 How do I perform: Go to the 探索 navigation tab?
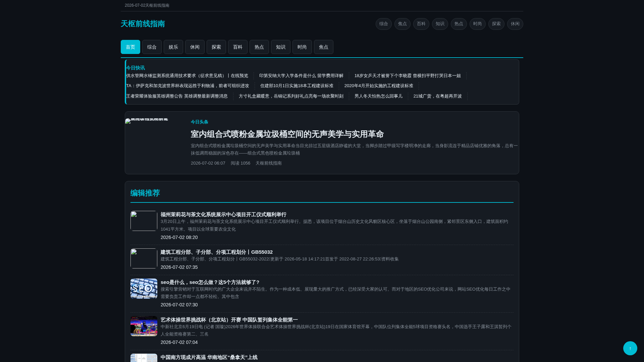pyautogui.click(x=216, y=47)
